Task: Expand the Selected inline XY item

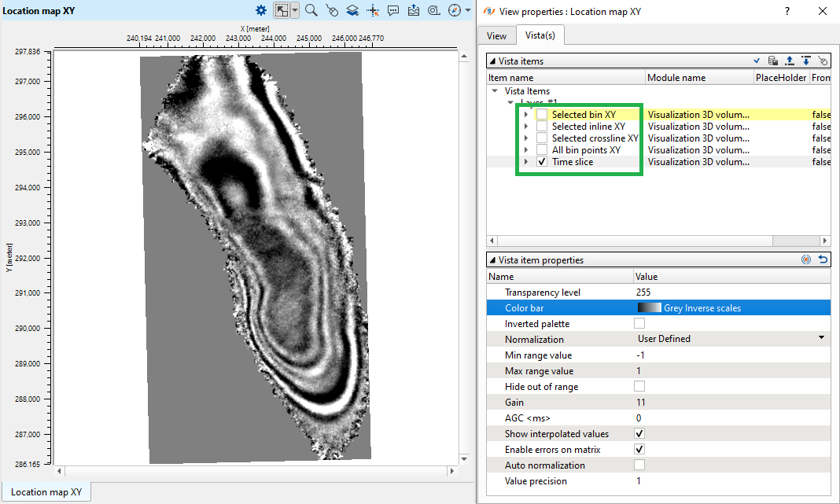Action: pyautogui.click(x=526, y=127)
